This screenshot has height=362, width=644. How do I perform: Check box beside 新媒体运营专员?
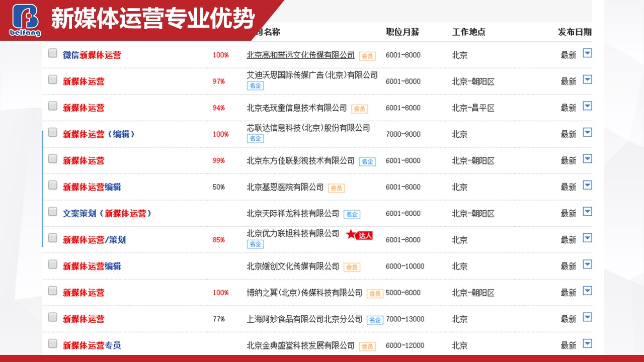(53, 343)
